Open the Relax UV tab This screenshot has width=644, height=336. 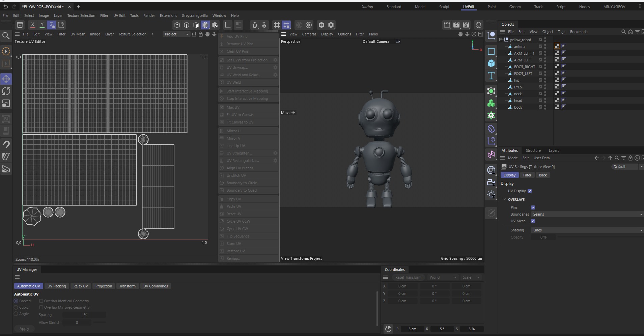coord(81,286)
